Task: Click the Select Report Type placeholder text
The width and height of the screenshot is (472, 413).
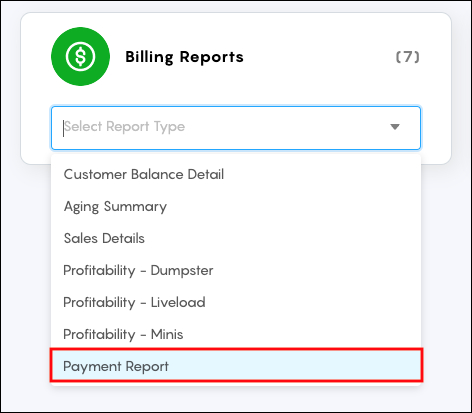Action: point(124,127)
